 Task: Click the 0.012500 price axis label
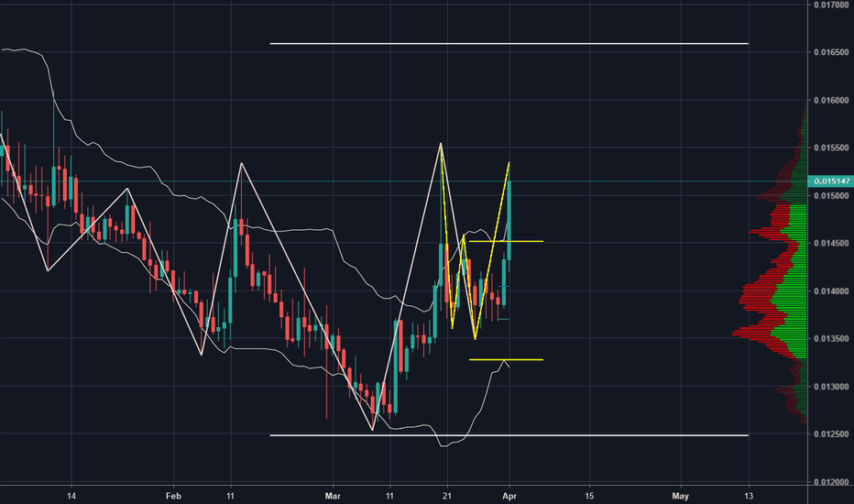[831, 434]
